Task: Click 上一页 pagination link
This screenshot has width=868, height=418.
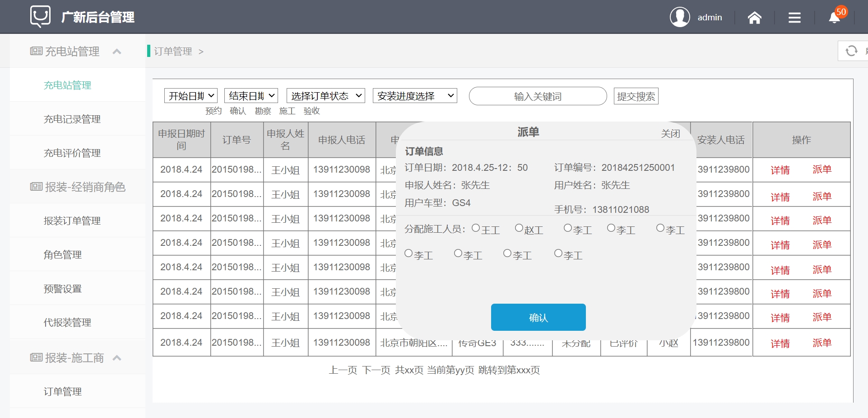Action: click(343, 370)
